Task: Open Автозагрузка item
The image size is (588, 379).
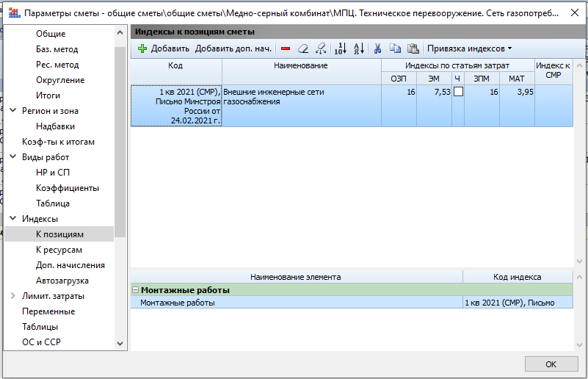Action: coord(62,281)
